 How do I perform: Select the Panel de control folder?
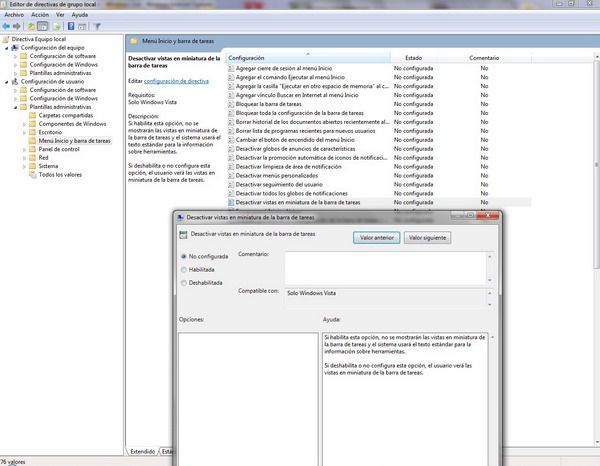[57, 149]
